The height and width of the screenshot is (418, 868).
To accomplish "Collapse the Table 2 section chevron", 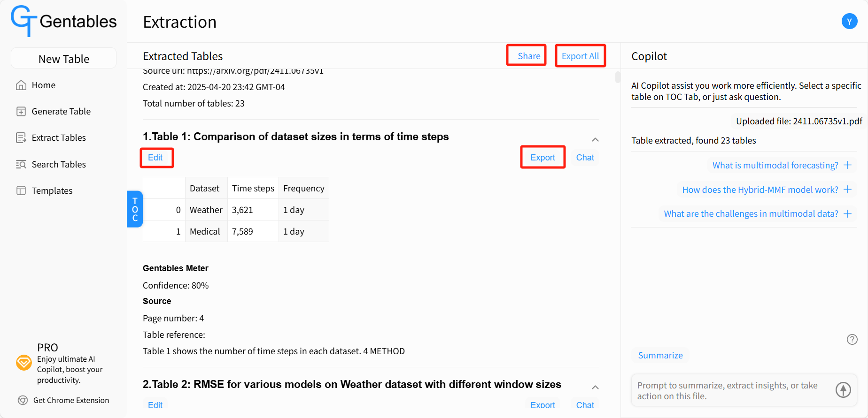I will click(595, 387).
